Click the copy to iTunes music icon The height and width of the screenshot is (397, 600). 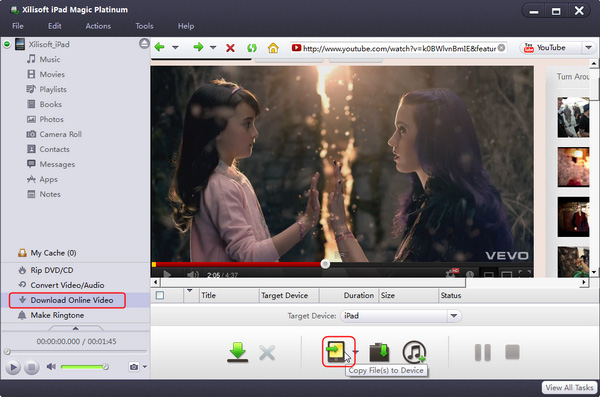click(x=414, y=352)
